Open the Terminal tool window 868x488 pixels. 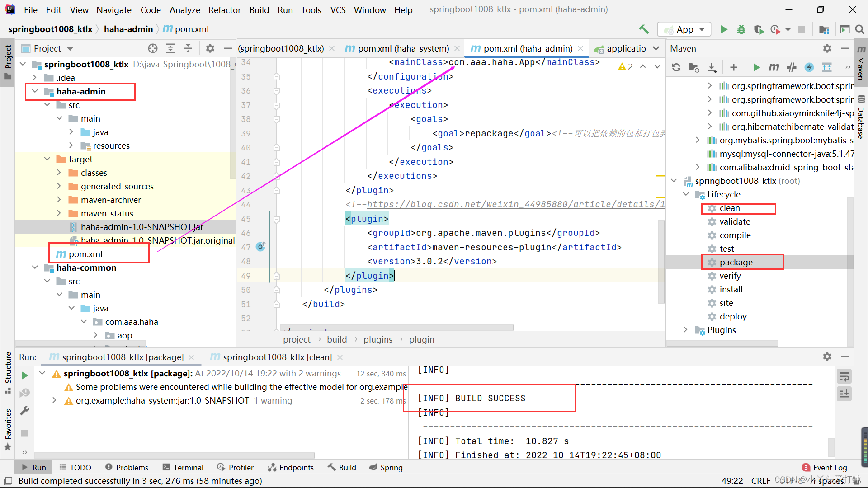[x=183, y=467]
